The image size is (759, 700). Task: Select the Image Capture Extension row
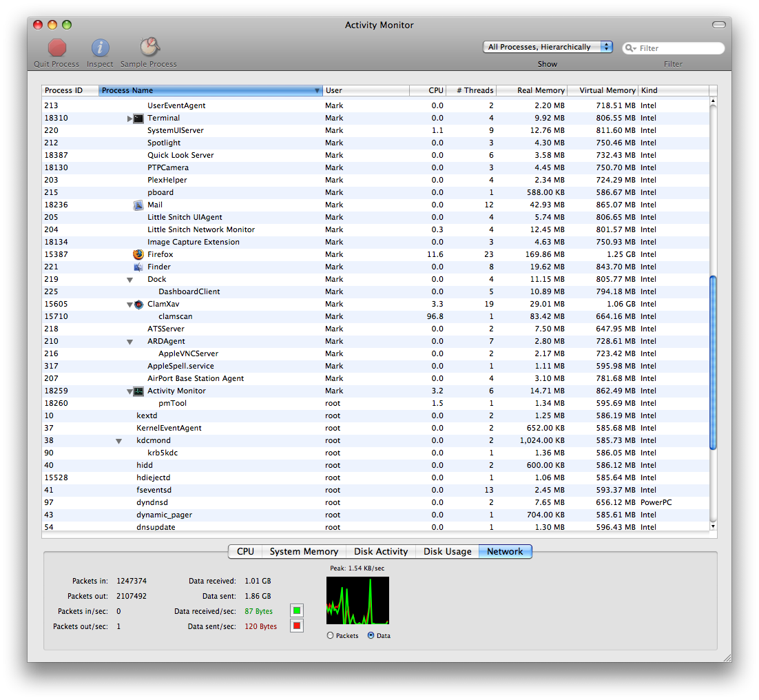pyautogui.click(x=375, y=242)
